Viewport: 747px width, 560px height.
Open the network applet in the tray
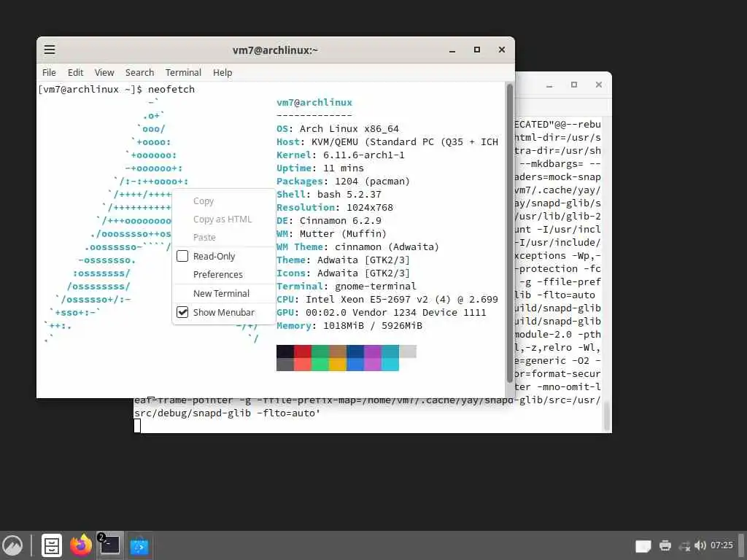tap(684, 545)
